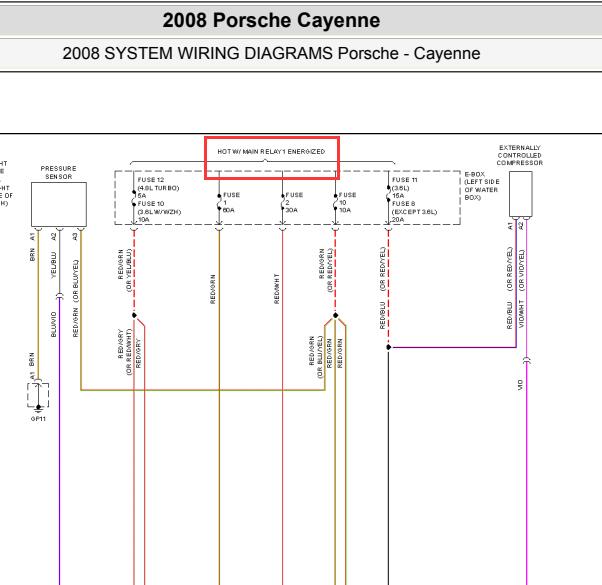
Task: Click the "FUSE 10 (3.6L W/WZH)" label
Action: pos(159,208)
